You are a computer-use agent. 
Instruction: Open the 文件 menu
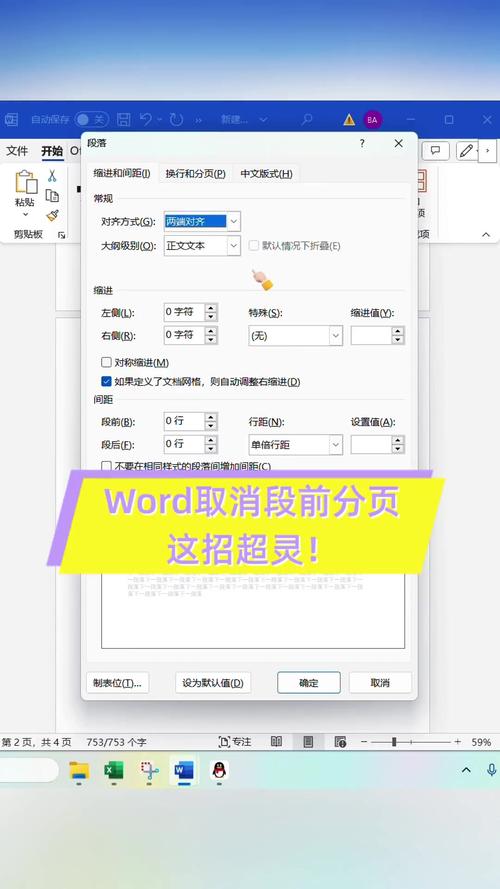click(17, 151)
